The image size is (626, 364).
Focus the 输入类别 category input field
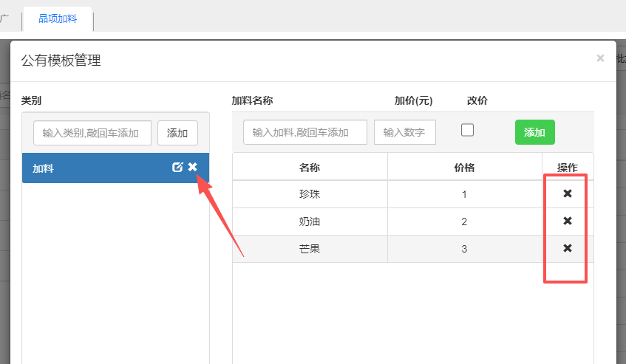(92, 133)
